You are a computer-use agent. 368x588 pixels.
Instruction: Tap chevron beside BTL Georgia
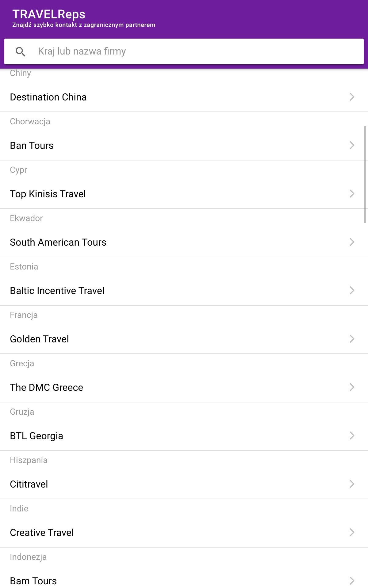click(352, 435)
